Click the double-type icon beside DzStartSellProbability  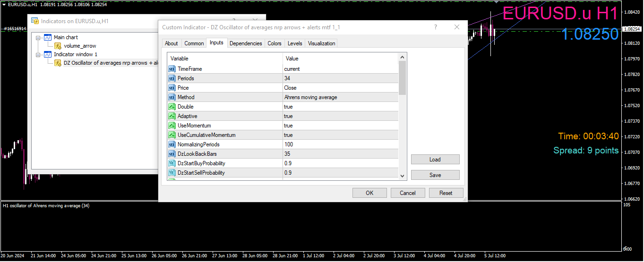(172, 173)
